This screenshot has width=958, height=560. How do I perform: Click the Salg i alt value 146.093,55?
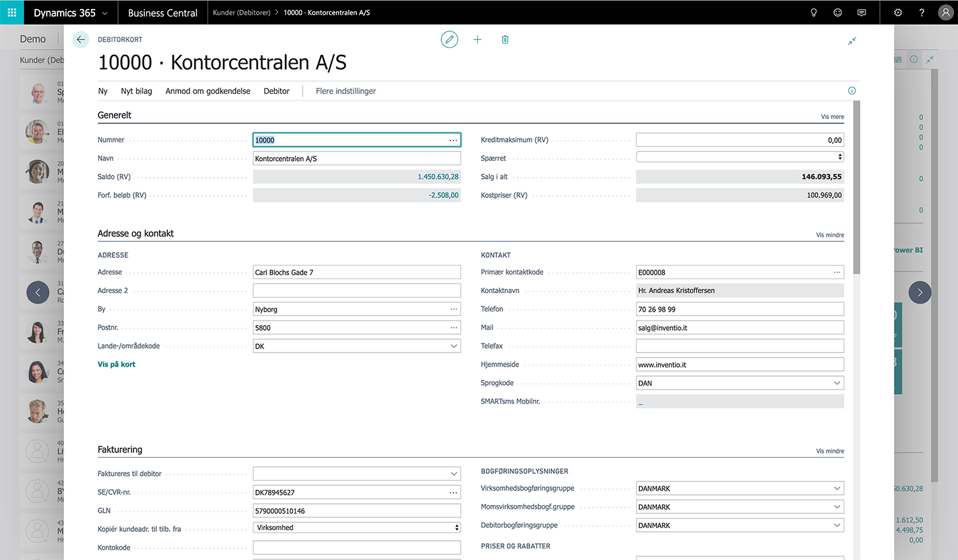(821, 177)
